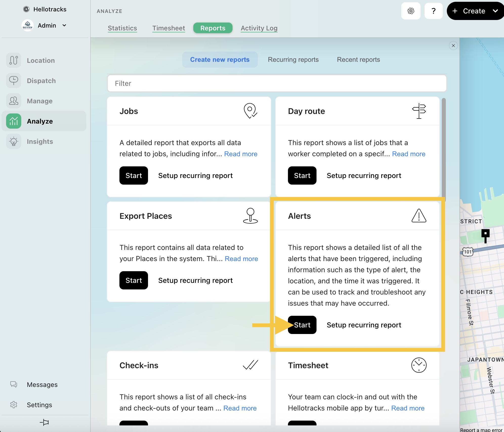This screenshot has width=504, height=432.
Task: Close the reports panel with X
Action: tap(453, 46)
